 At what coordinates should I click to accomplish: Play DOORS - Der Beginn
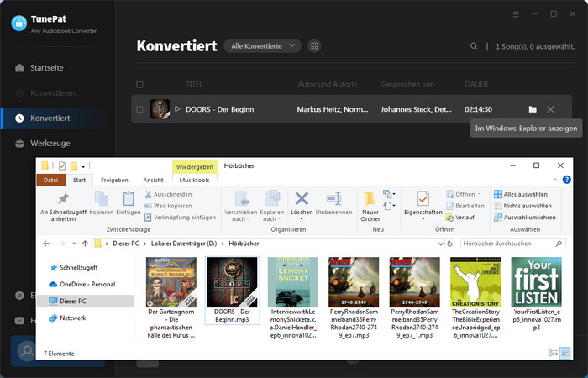point(177,109)
